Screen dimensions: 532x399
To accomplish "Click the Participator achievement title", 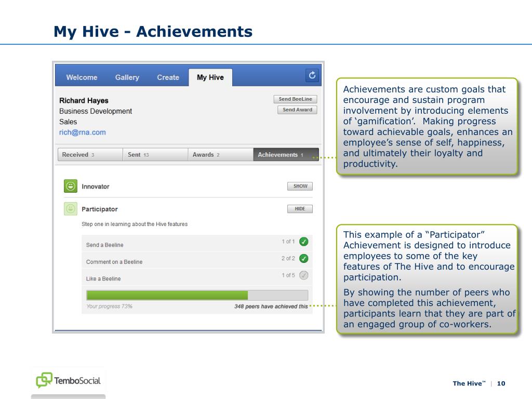I will pyautogui.click(x=100, y=209).
